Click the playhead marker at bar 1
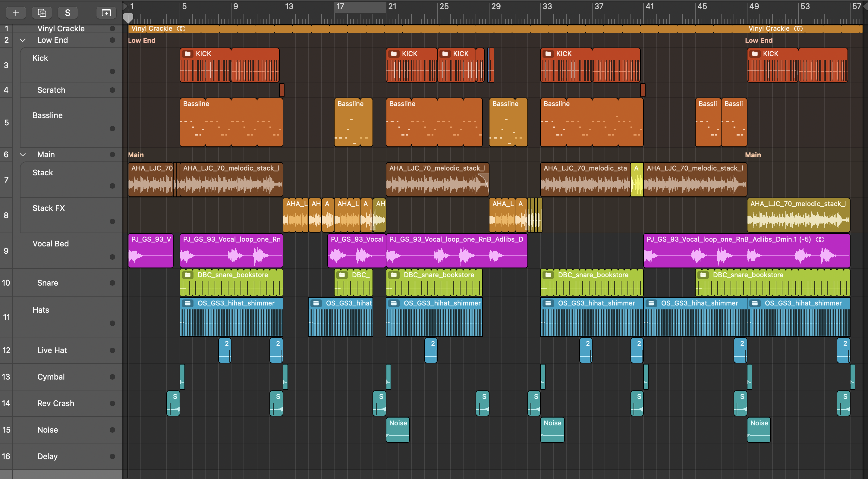Viewport: 868px width, 479px height. point(128,17)
